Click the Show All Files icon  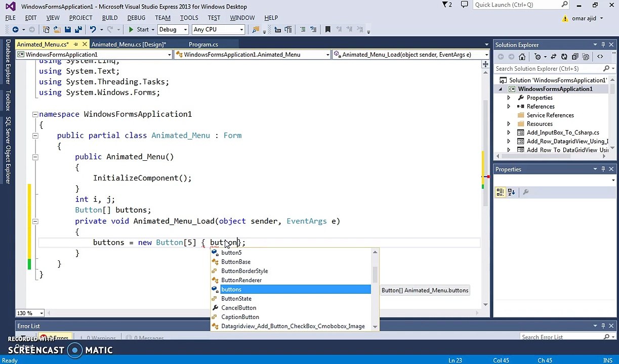coord(586,57)
